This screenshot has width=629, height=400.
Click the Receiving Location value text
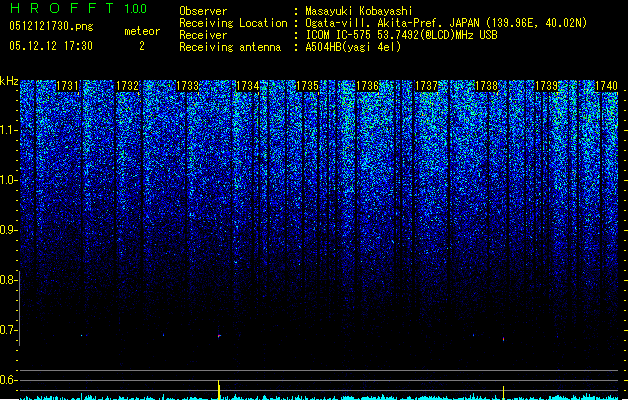click(x=446, y=23)
